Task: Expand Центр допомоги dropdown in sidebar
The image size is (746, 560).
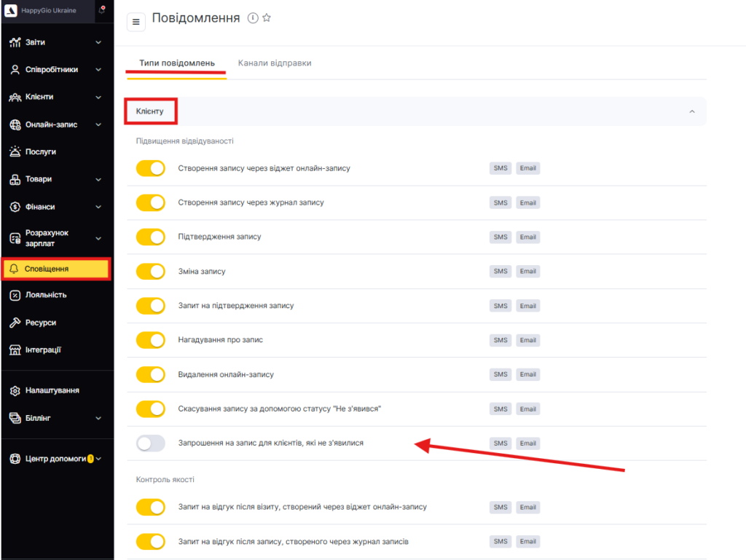Action: tap(98, 459)
